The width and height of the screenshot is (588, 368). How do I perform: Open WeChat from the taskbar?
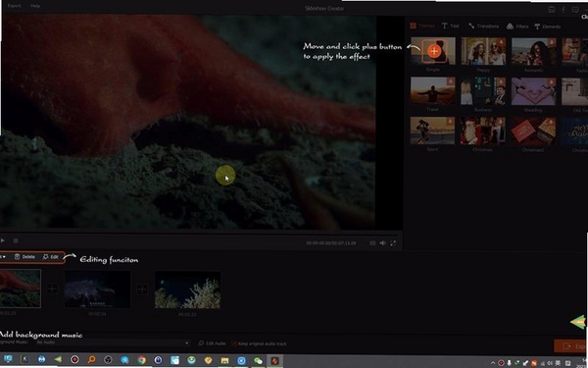click(x=258, y=360)
